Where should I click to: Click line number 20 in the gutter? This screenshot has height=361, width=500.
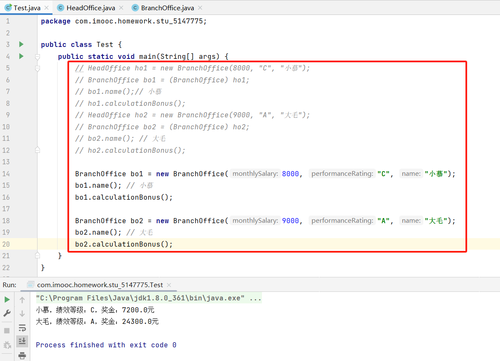pos(6,244)
